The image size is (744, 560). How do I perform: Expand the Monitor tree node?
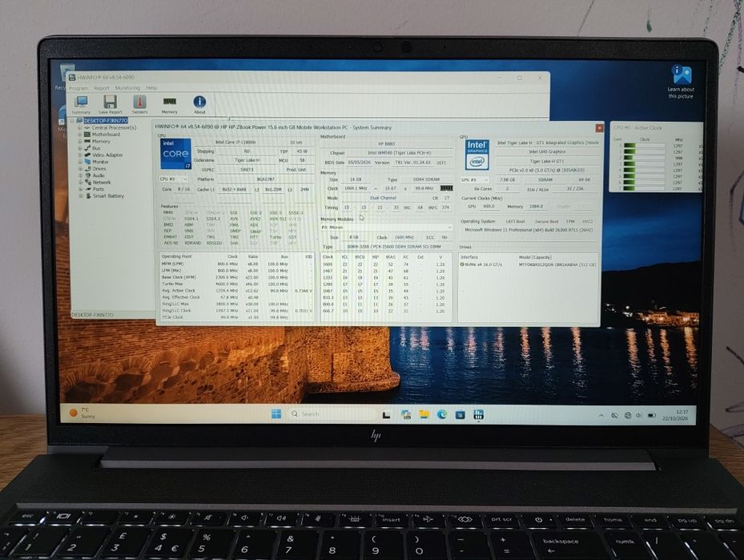[80, 162]
